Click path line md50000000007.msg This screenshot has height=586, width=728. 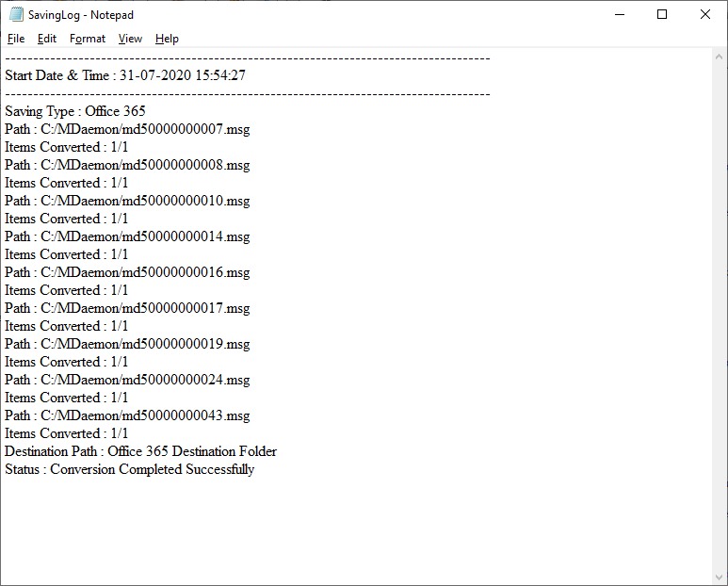pyautogui.click(x=127, y=129)
